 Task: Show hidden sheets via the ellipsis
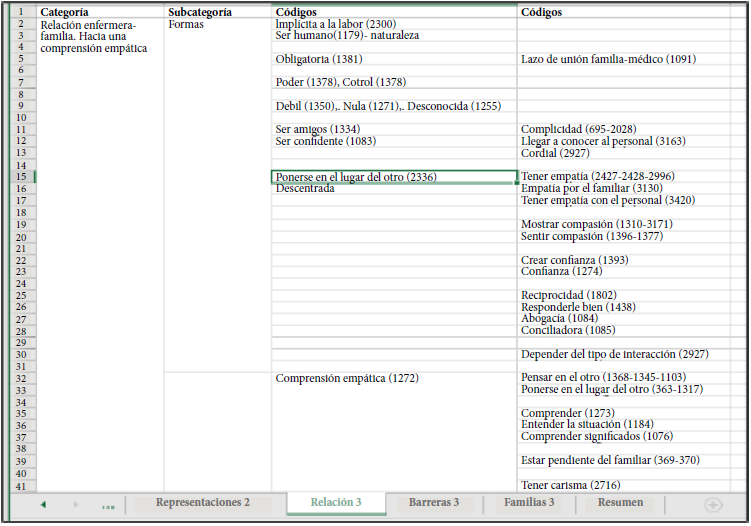108,506
